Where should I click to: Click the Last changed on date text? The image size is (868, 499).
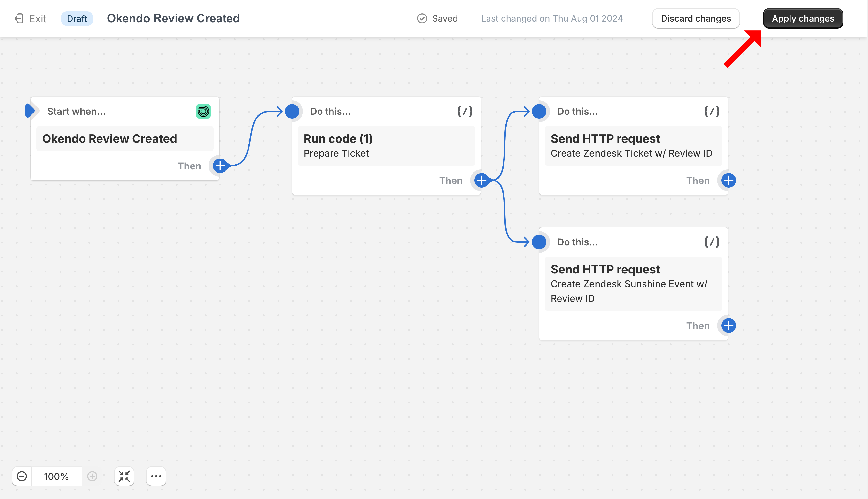[x=552, y=18]
